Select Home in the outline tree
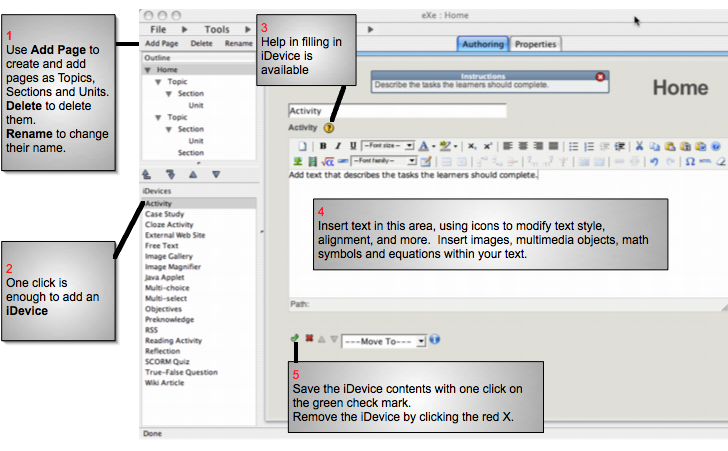The width and height of the screenshot is (728, 451). 167,70
